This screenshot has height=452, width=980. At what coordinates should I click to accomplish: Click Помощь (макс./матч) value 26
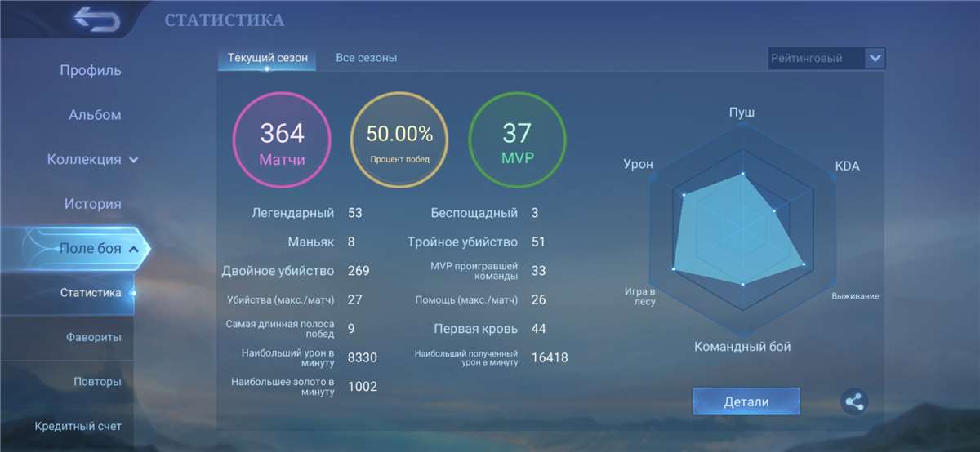(538, 299)
